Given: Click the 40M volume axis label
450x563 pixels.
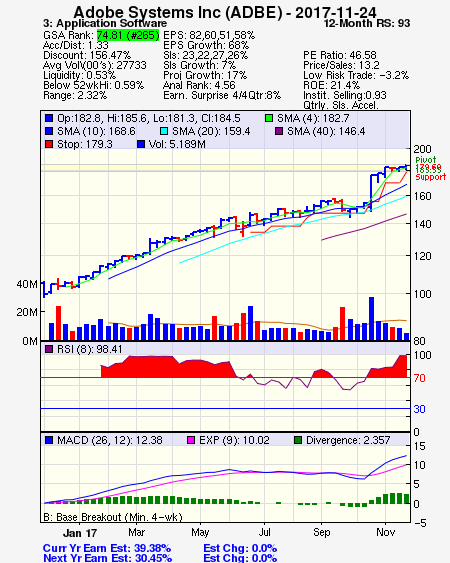Looking at the screenshot, I should tap(27, 284).
